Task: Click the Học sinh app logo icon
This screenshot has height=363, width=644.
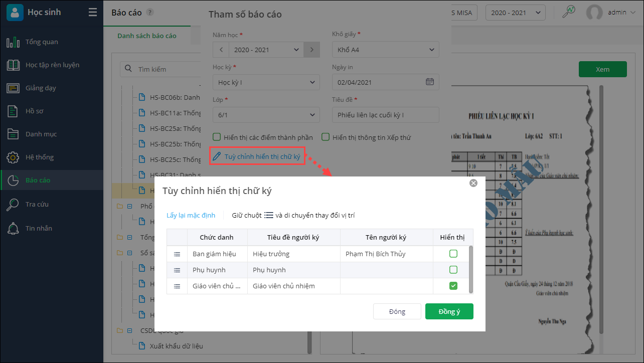Action: click(x=15, y=12)
